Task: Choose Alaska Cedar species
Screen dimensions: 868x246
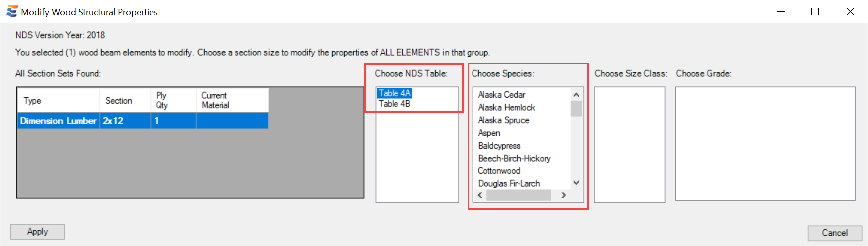Action: point(501,94)
